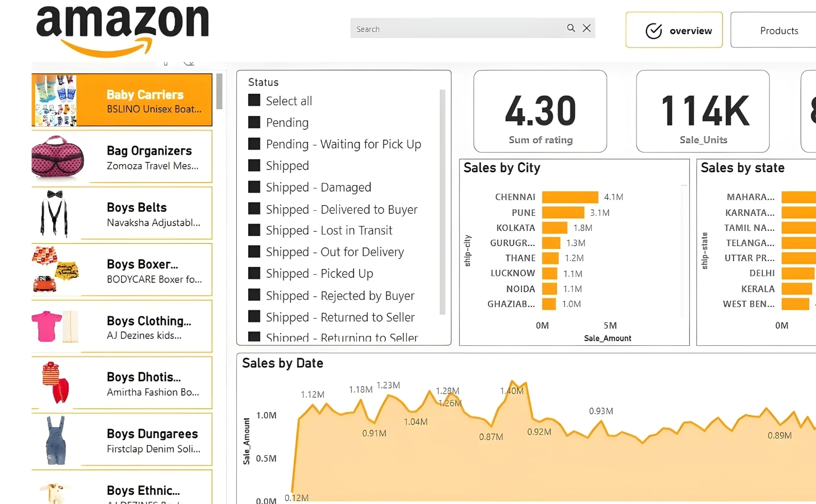
Task: Click the Sales by Date chart title
Action: click(x=283, y=363)
